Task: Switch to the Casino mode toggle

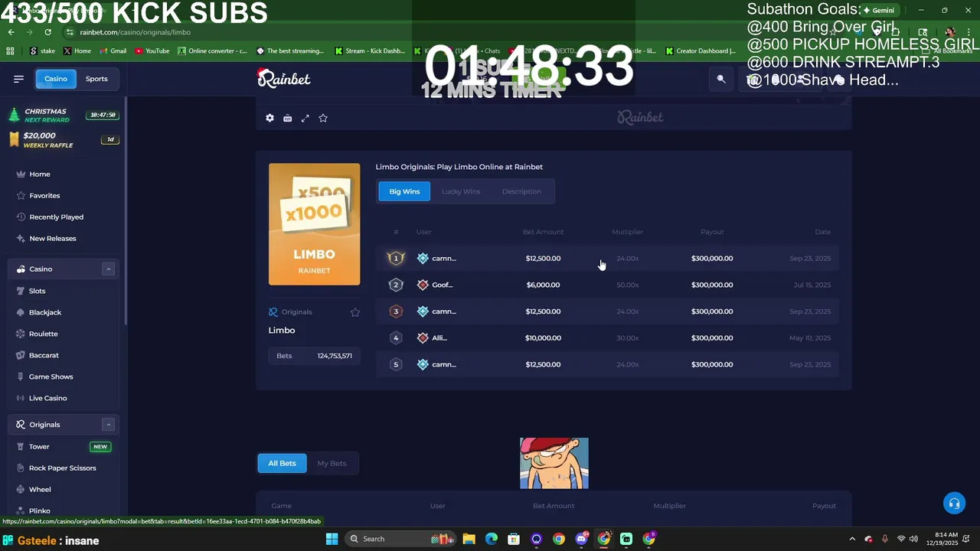Action: (55, 79)
